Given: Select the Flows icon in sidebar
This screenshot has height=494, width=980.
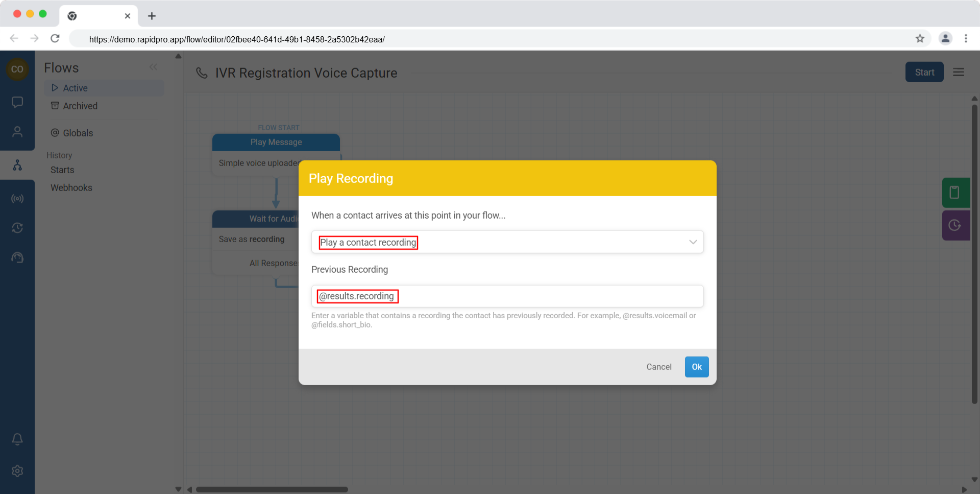Looking at the screenshot, I should (17, 165).
